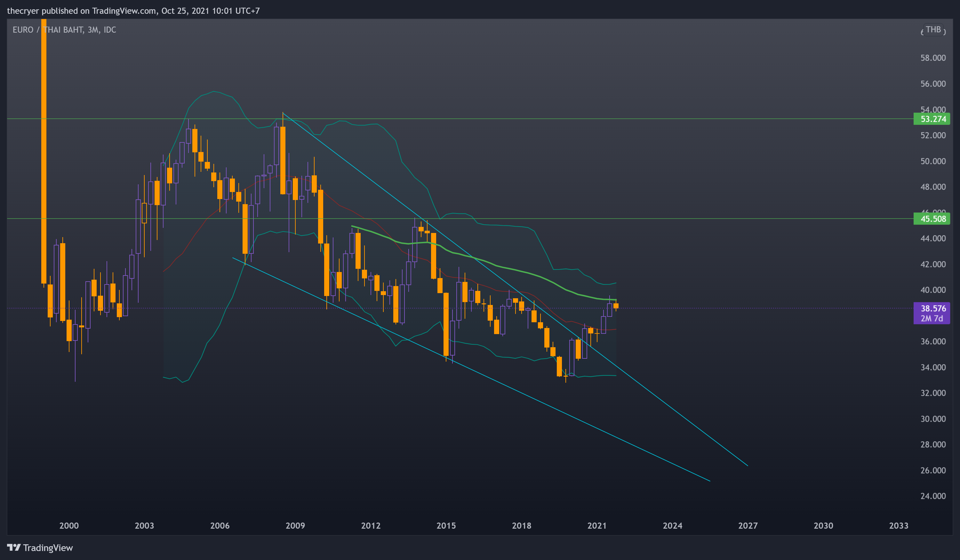Click the 52.000 price scale value
The height and width of the screenshot is (560, 960).
pos(933,135)
